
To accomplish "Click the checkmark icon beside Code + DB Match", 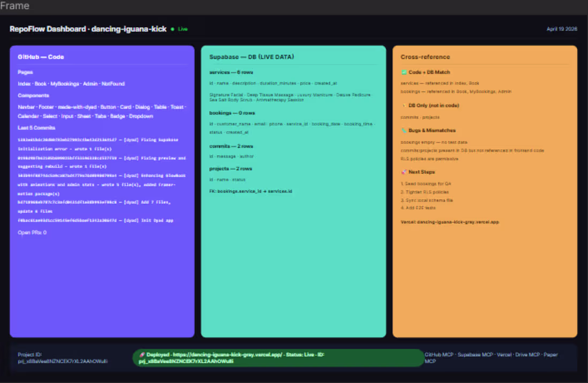I will click(x=404, y=72).
